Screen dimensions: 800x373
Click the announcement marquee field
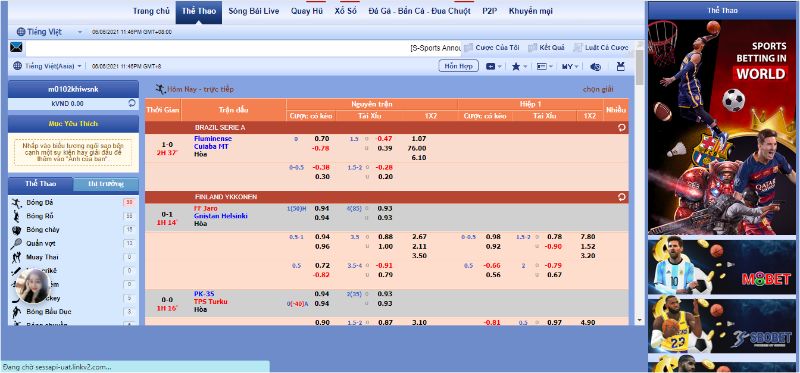[242, 48]
